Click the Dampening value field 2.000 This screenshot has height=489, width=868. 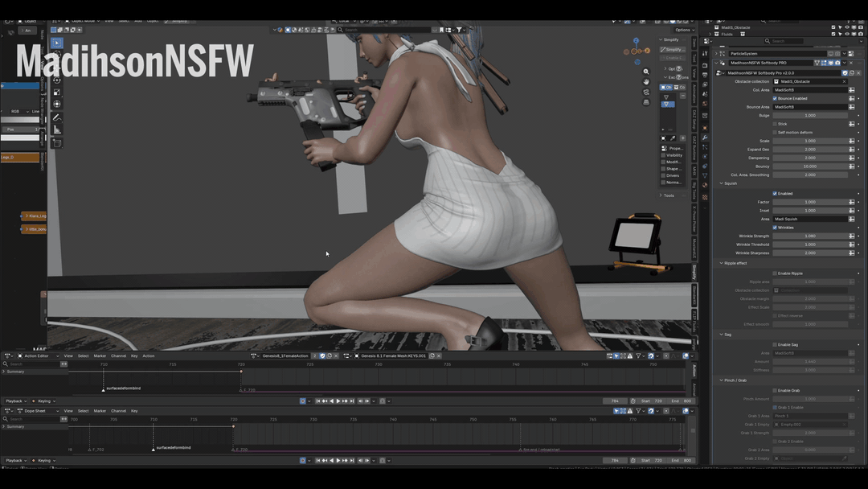point(810,158)
